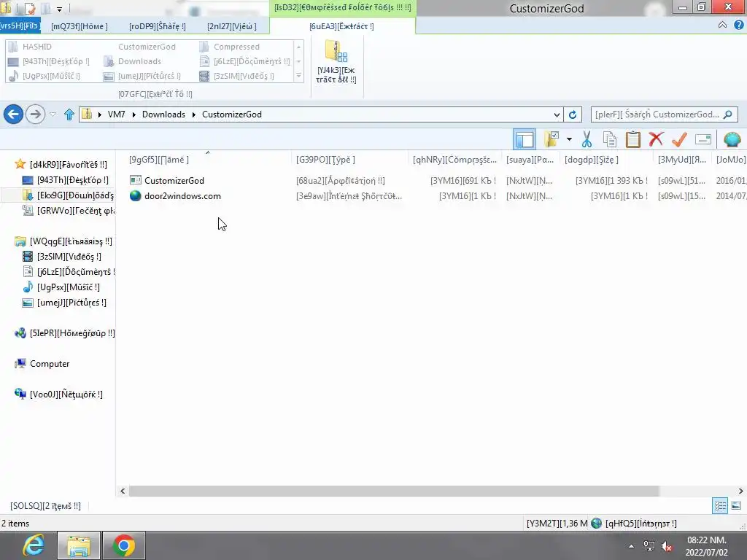
Task: Click the clipboard Paste icon
Action: (632, 139)
